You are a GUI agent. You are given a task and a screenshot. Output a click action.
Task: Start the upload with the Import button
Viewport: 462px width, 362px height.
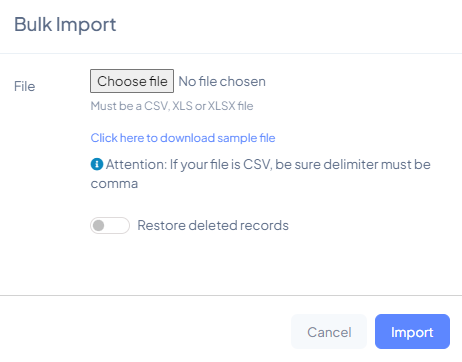point(412,332)
